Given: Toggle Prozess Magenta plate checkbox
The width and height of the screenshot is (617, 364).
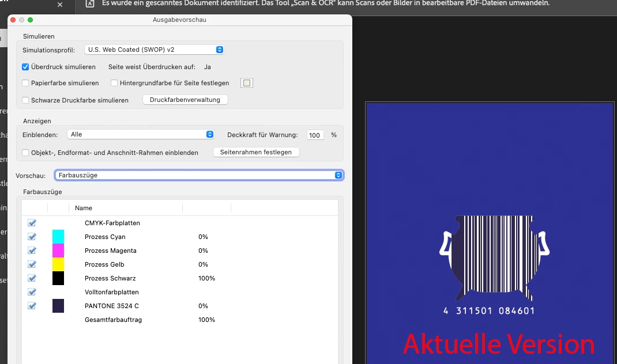Looking at the screenshot, I should click(32, 251).
